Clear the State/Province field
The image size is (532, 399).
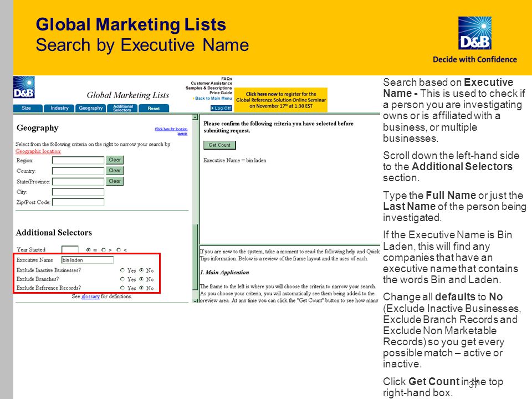click(115, 181)
